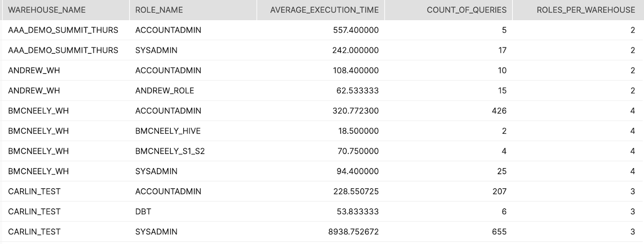Sort by the WAREHOUSE_NAME column header
644x244 pixels.
pos(47,10)
